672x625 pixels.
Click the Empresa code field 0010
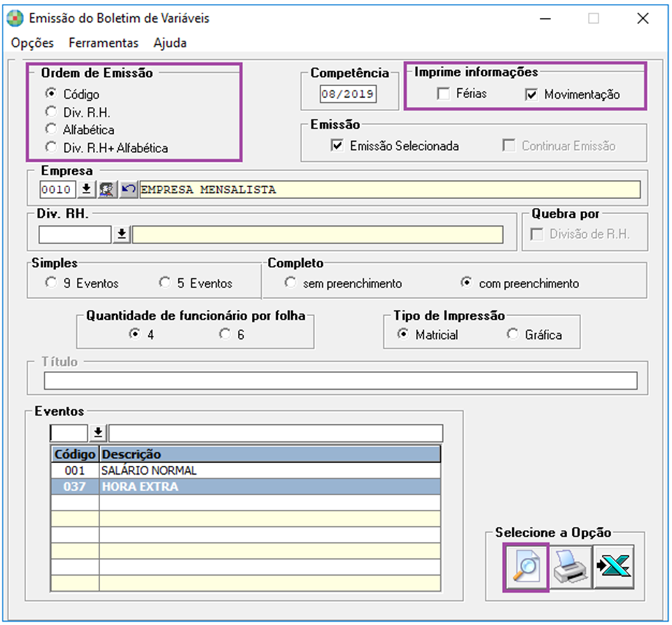pyautogui.click(x=57, y=189)
